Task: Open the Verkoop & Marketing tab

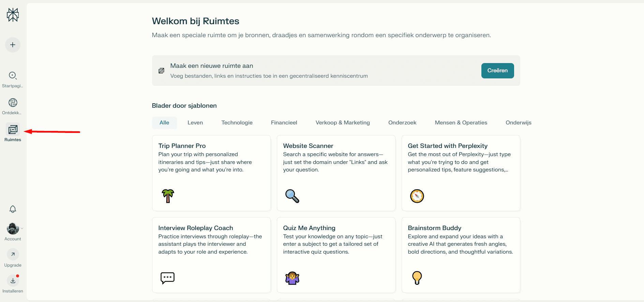Action: click(x=343, y=123)
